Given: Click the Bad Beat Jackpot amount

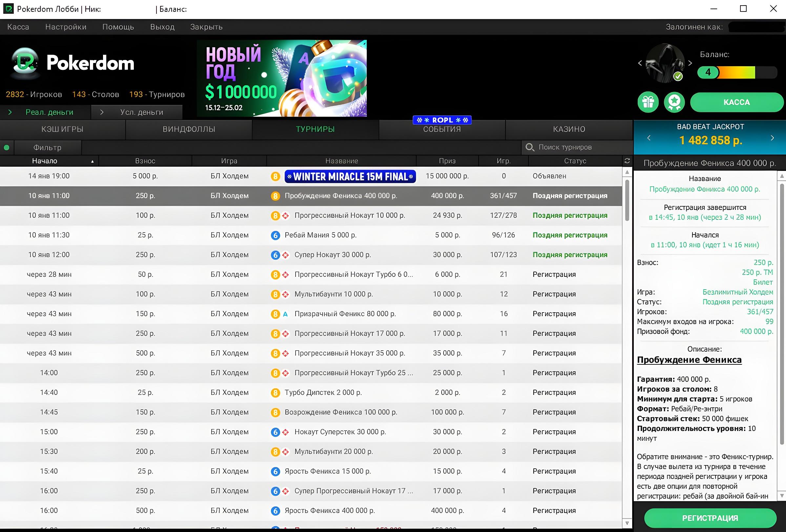Looking at the screenshot, I should click(x=711, y=140).
